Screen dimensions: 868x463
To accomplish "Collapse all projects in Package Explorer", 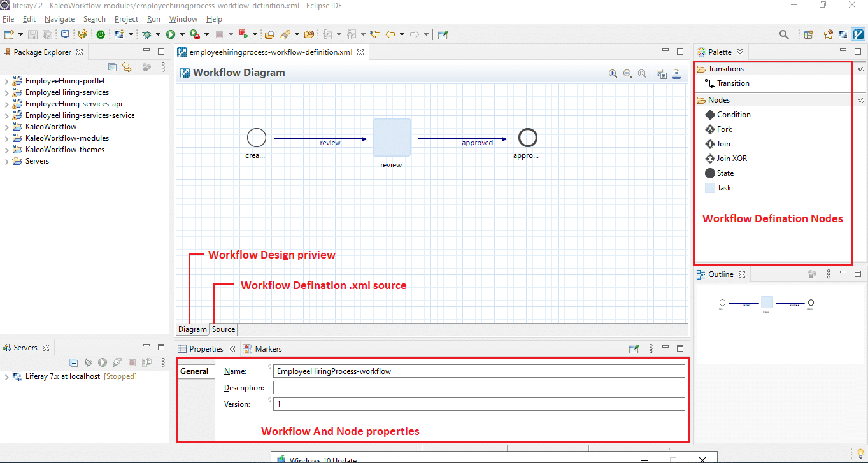I will pos(112,66).
